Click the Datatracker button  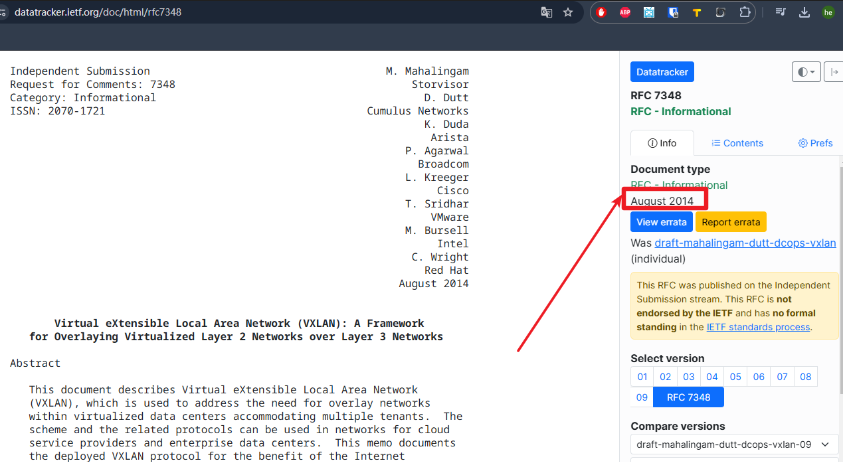point(662,72)
